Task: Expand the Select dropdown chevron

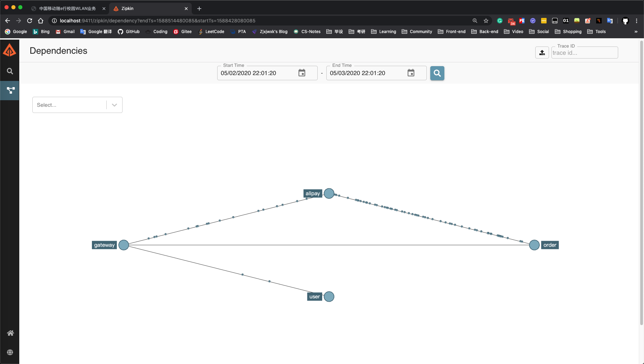Action: [115, 105]
